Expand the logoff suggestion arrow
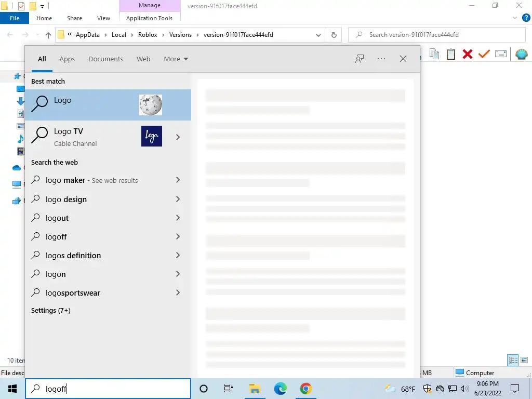532x399 pixels. [x=178, y=236]
